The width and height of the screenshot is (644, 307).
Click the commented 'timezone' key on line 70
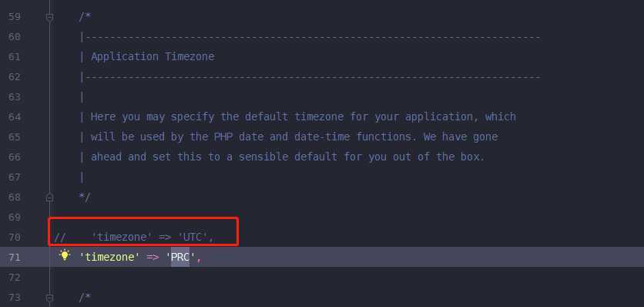(x=122, y=237)
